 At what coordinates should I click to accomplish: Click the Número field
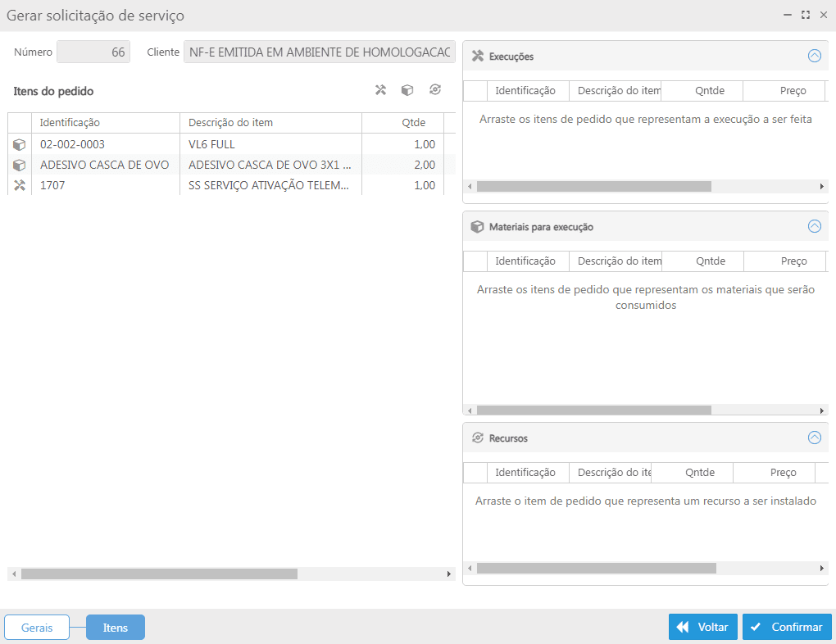(93, 52)
